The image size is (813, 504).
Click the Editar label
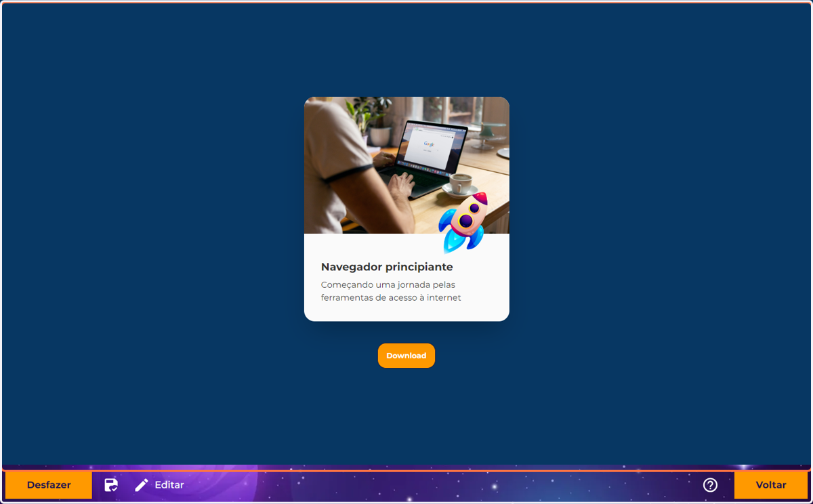click(x=169, y=485)
